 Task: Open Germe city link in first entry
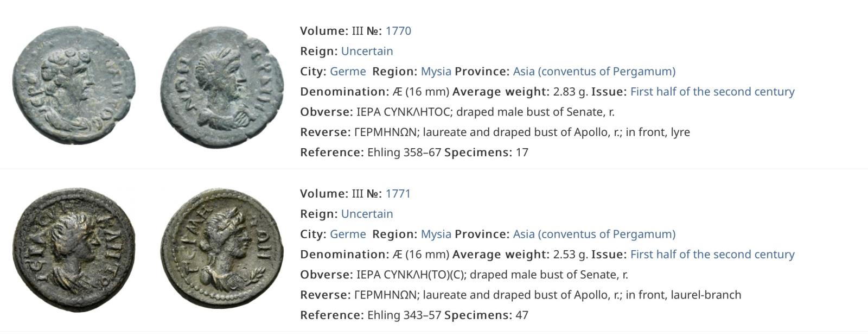click(x=348, y=71)
